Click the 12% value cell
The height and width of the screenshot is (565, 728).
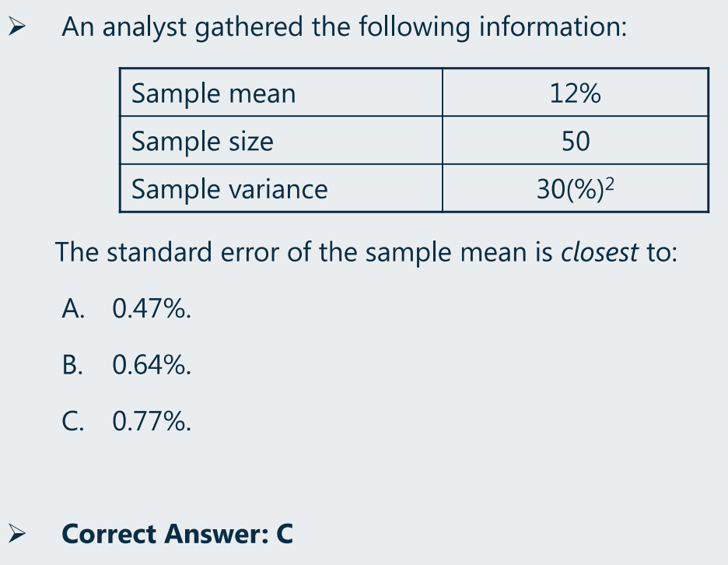pyautogui.click(x=576, y=93)
